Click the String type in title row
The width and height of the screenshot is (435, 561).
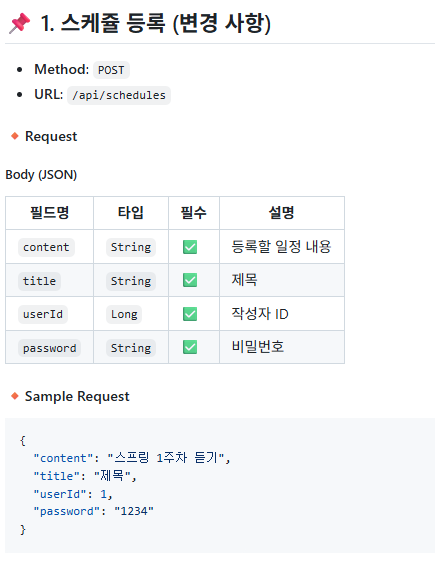131,281
